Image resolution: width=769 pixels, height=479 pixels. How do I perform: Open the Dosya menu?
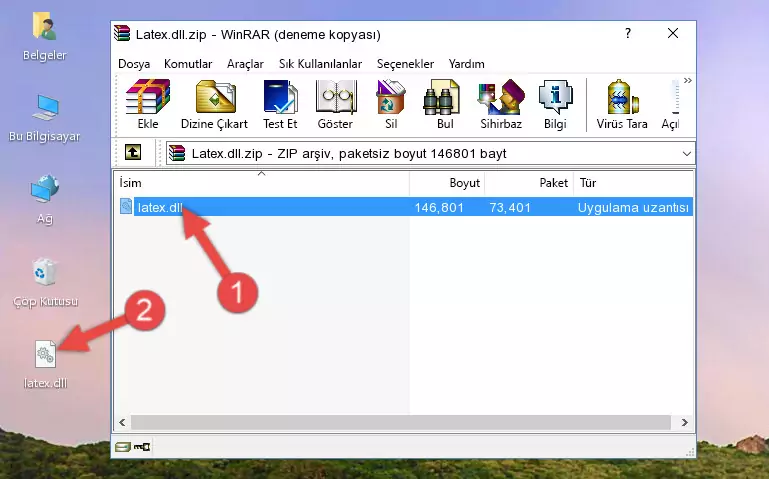coord(134,64)
